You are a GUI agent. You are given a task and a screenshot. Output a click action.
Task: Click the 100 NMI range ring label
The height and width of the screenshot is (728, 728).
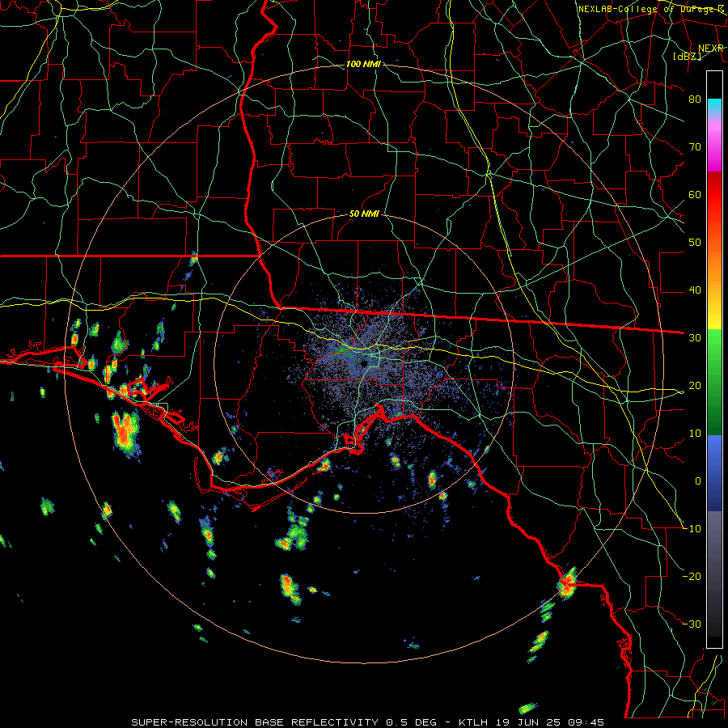click(x=363, y=64)
